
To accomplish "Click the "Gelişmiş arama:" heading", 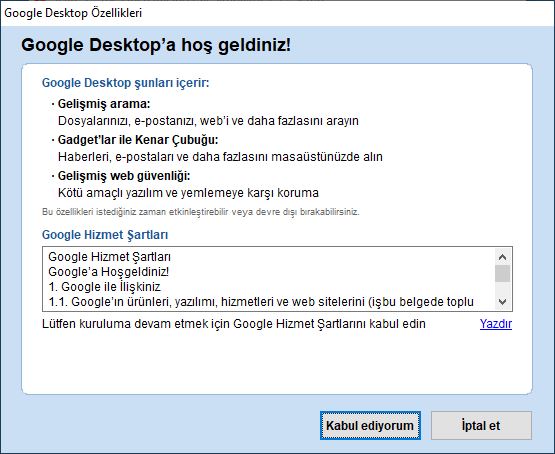I will [x=104, y=104].
